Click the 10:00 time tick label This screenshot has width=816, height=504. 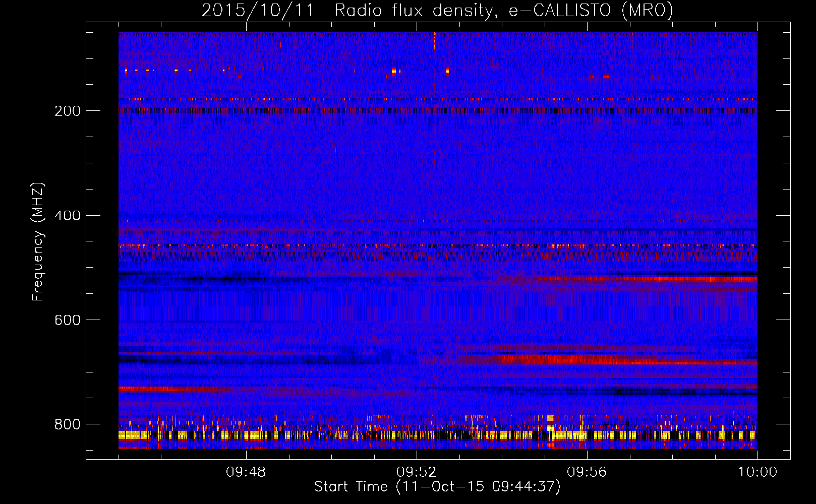click(757, 472)
